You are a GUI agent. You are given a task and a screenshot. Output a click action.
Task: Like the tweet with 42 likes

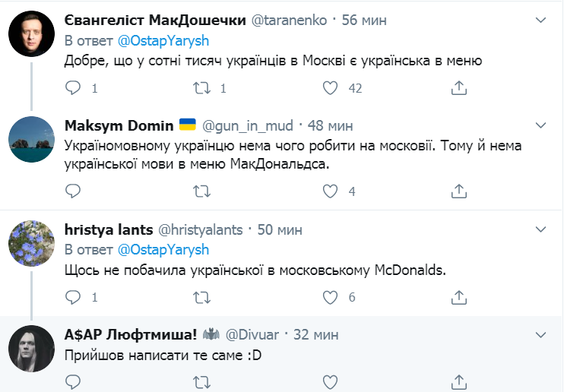click(330, 89)
